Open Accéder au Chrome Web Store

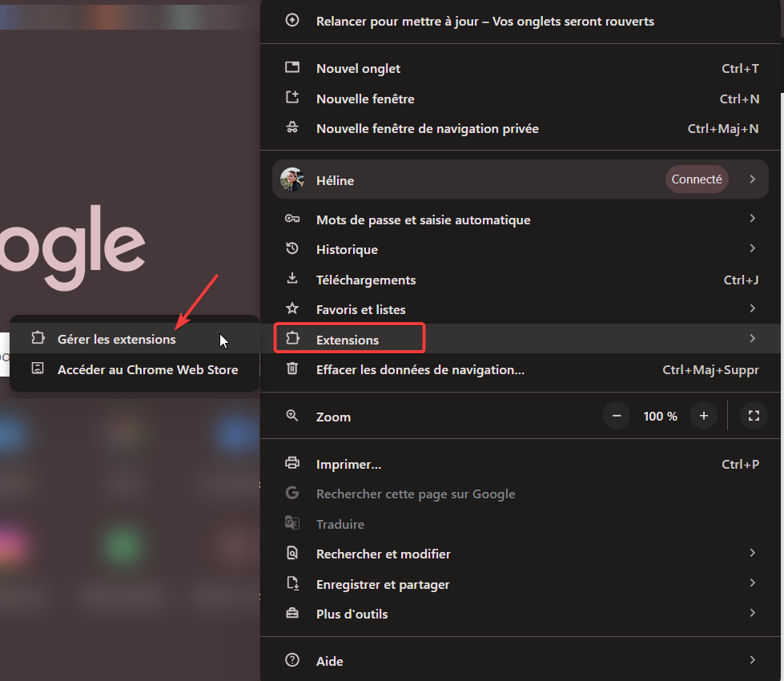pos(135,369)
